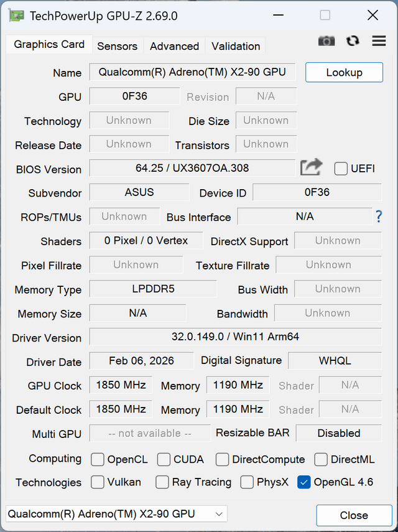The height and width of the screenshot is (532, 398).
Task: Click the Texture Fillrate Unknown field
Action: [328, 264]
